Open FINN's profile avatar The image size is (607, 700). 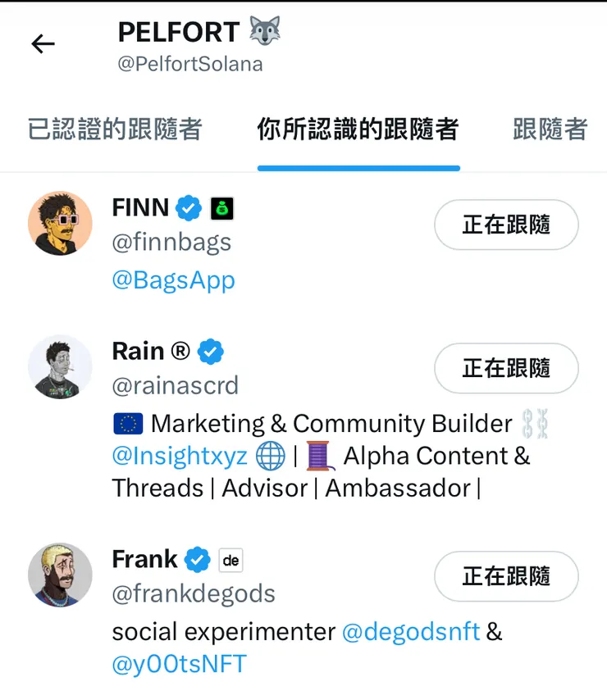click(60, 224)
